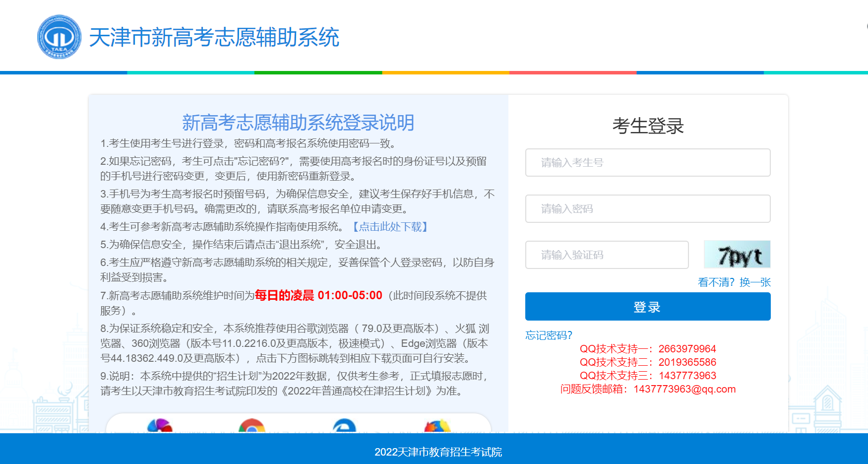Click the 7pyt captcha image
The height and width of the screenshot is (464, 868).
[x=737, y=255]
